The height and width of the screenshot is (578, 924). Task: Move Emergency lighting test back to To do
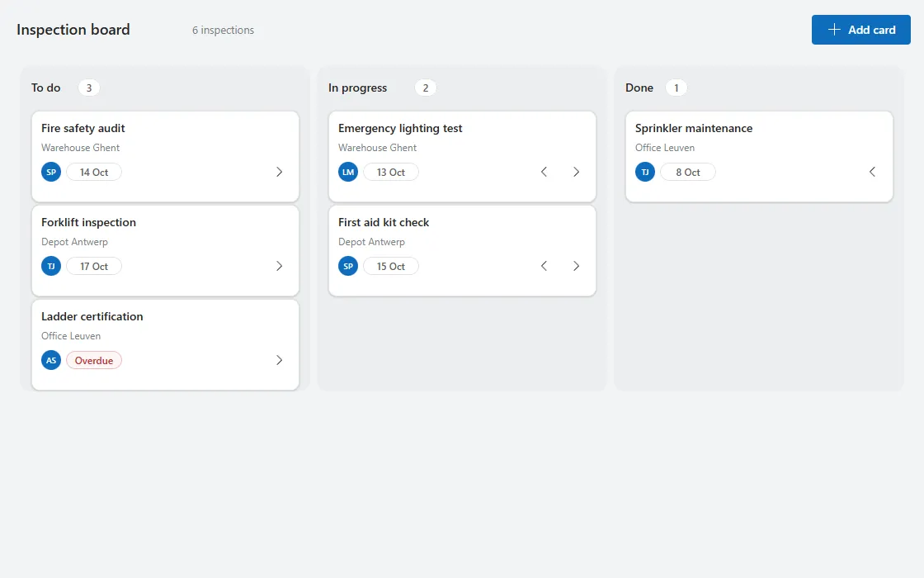pyautogui.click(x=544, y=173)
